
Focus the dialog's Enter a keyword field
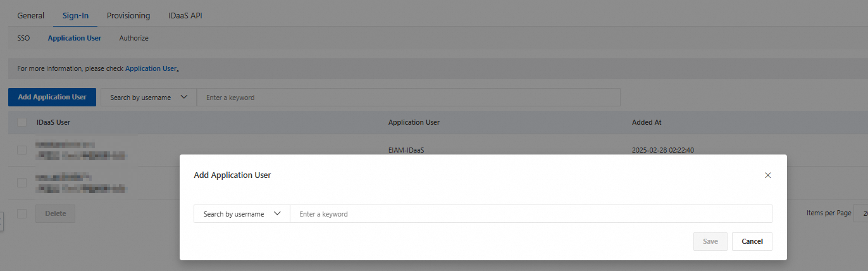(531, 214)
